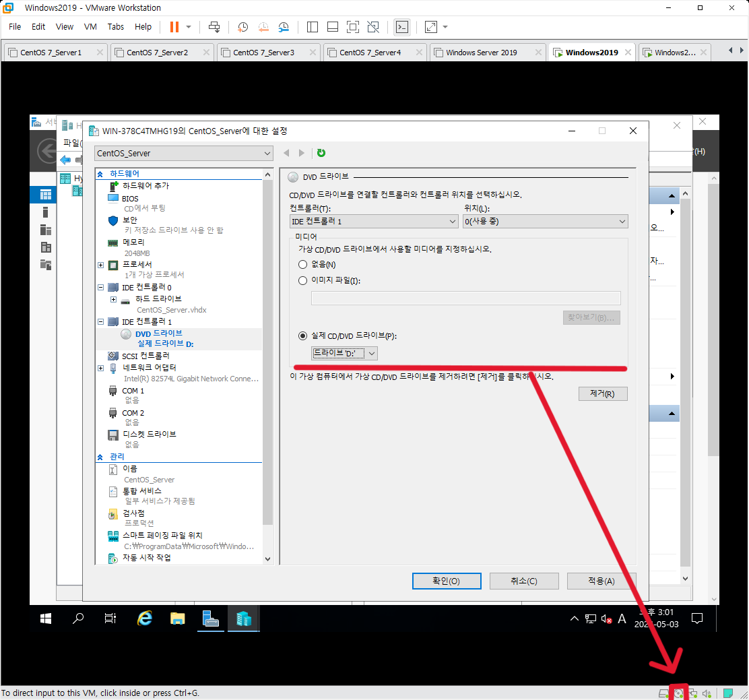The height and width of the screenshot is (700, 749).
Task: Open the stretch guest dropdown arrow
Action: click(445, 27)
